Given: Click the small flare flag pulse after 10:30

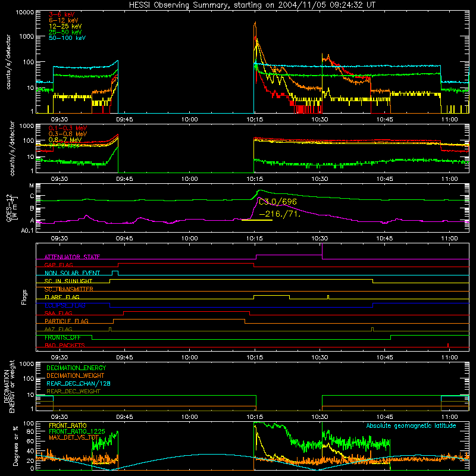Looking at the screenshot, I should (x=328, y=297).
